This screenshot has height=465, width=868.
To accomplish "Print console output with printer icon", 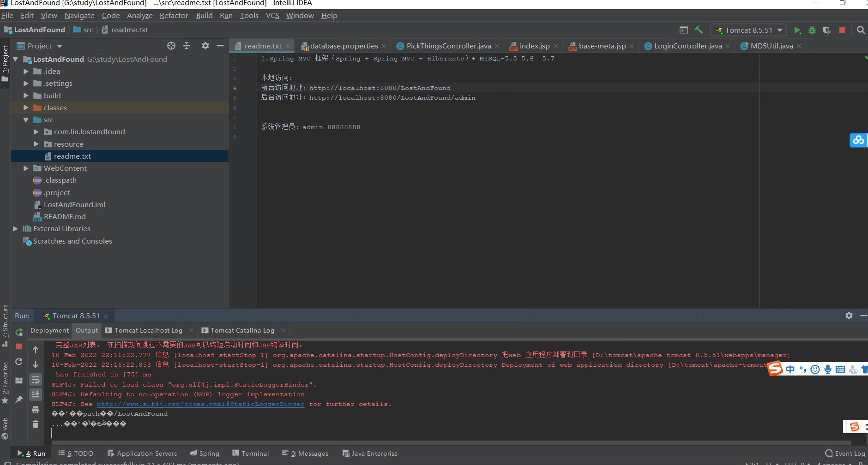I will 36,410.
